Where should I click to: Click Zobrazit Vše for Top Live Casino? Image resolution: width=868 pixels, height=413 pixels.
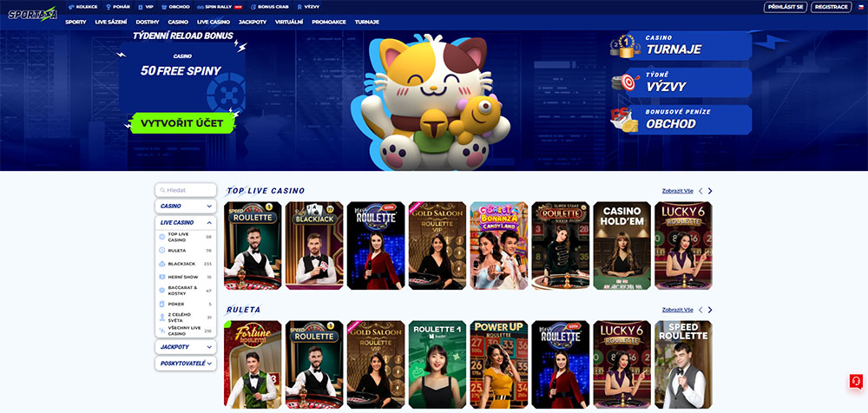(678, 191)
